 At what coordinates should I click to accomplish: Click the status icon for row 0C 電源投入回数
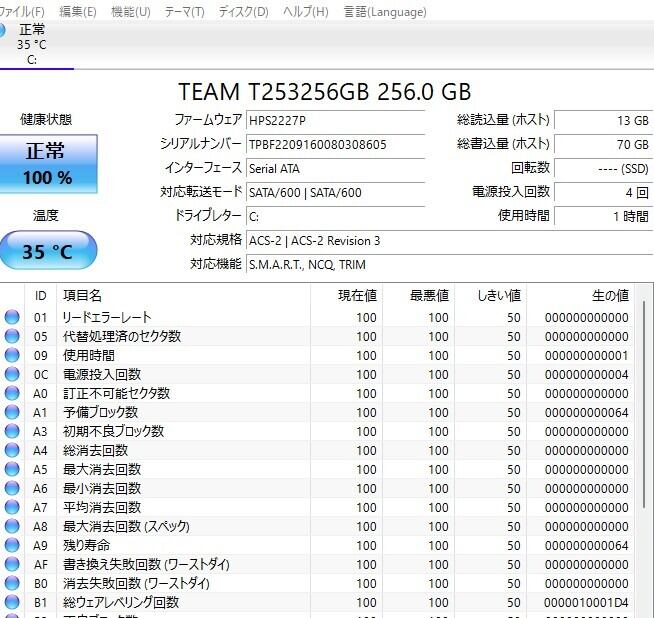12,374
